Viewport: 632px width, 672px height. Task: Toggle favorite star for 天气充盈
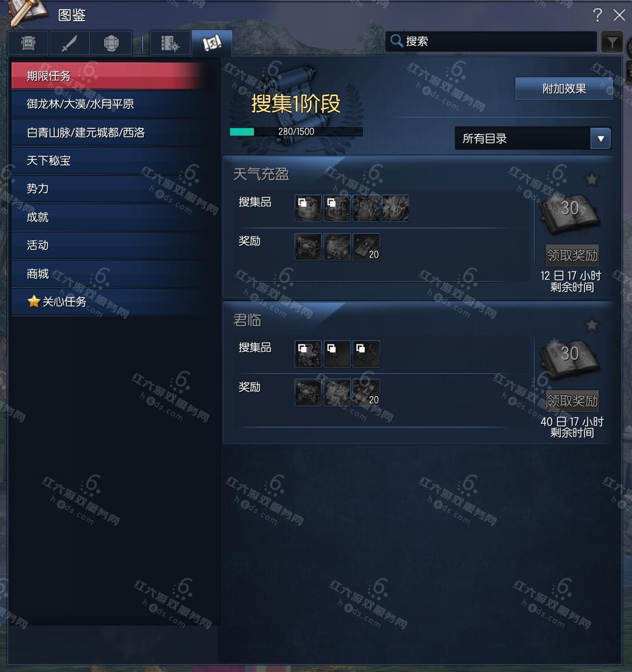pos(592,179)
